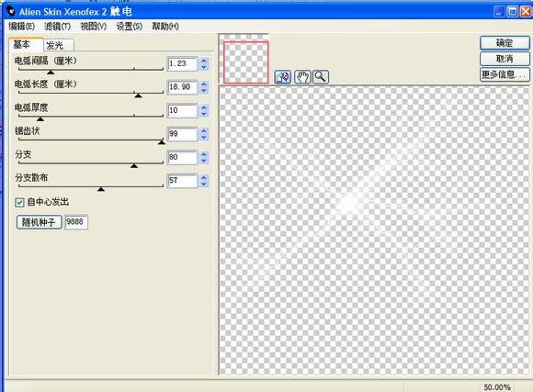Screen dimensions: 533x392
Task: Open the 滤镜(T) menu
Action: point(57,26)
